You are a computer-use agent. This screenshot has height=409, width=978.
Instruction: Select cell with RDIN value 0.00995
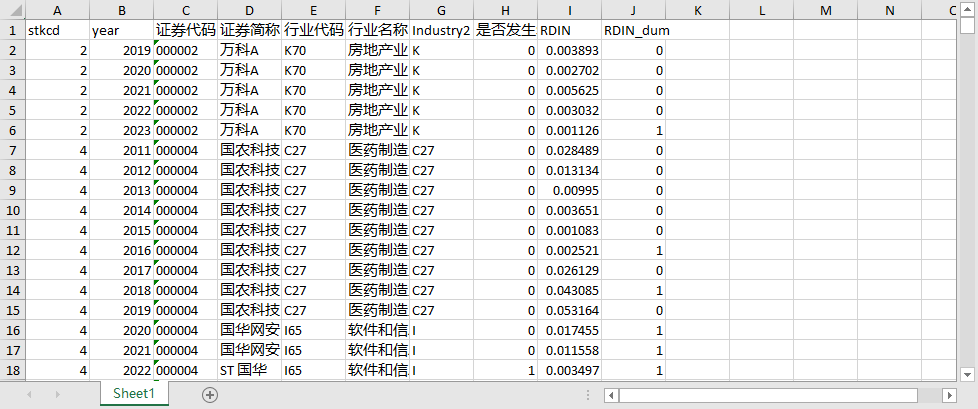[570, 190]
